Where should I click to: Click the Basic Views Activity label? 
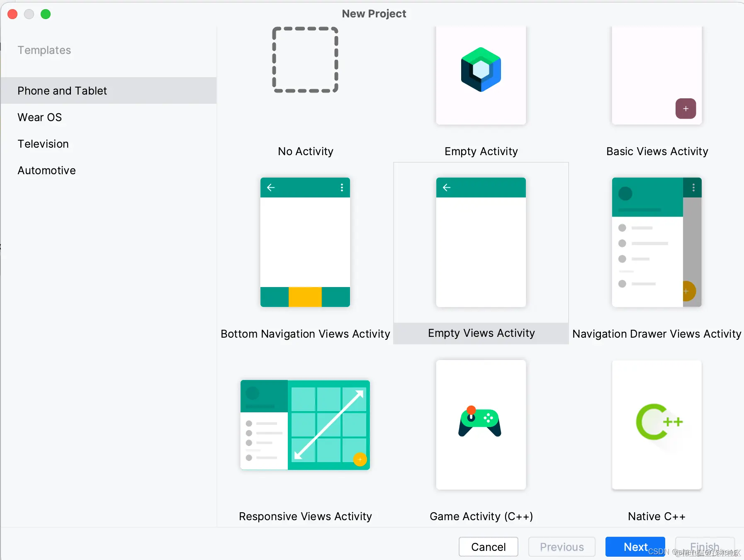(657, 151)
